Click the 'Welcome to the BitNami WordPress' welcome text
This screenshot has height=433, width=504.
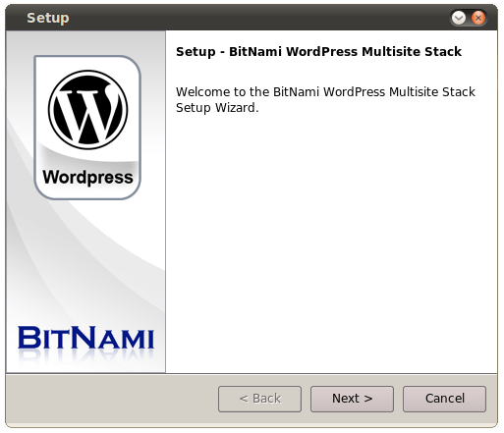pyautogui.click(x=325, y=99)
